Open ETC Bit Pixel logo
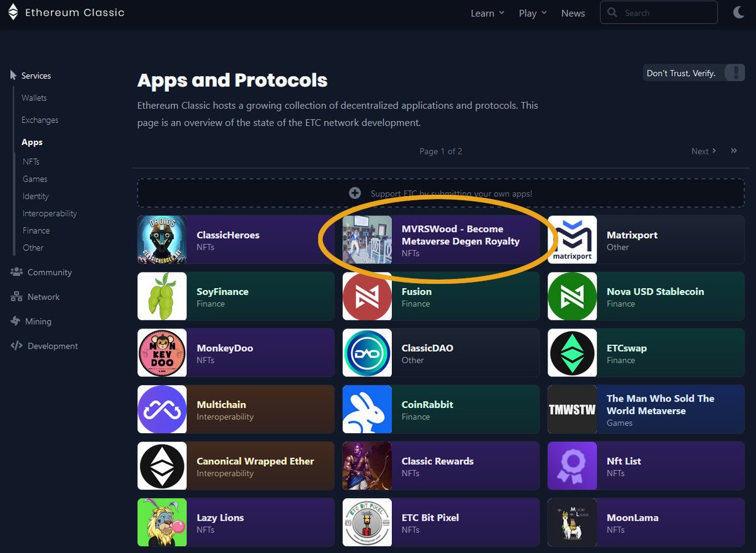 (x=367, y=523)
